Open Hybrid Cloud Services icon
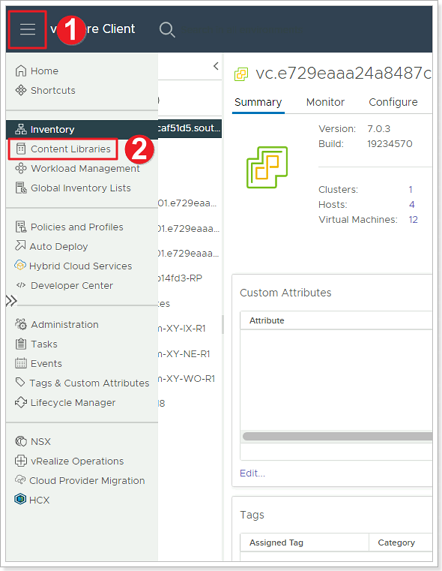The height and width of the screenshot is (571, 442). coord(20,265)
